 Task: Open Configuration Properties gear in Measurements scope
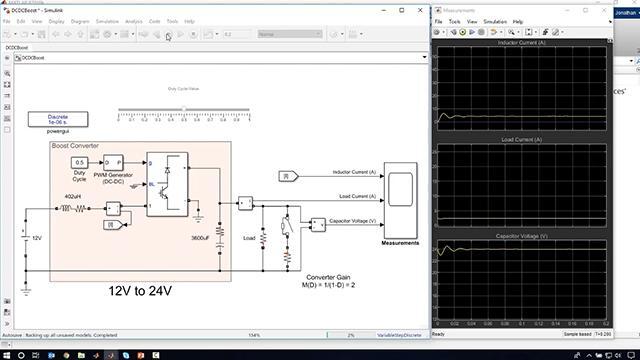[437, 32]
